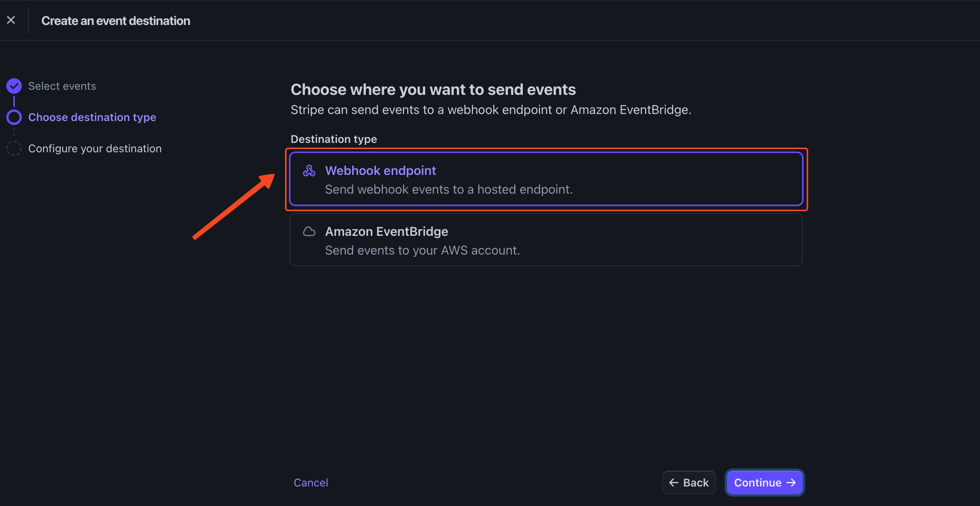Viewport: 980px width, 506px height.
Task: Click the Send events to your AWS account text
Action: click(x=422, y=250)
